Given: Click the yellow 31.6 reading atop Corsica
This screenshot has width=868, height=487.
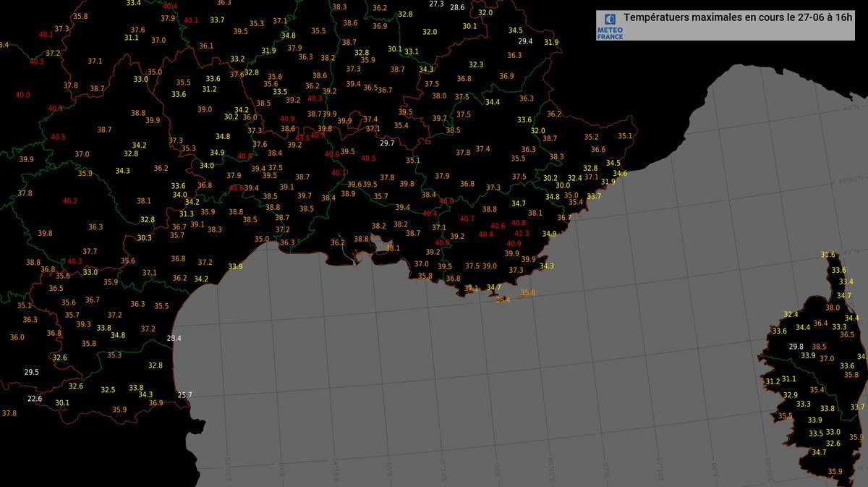Looking at the screenshot, I should click(828, 255).
